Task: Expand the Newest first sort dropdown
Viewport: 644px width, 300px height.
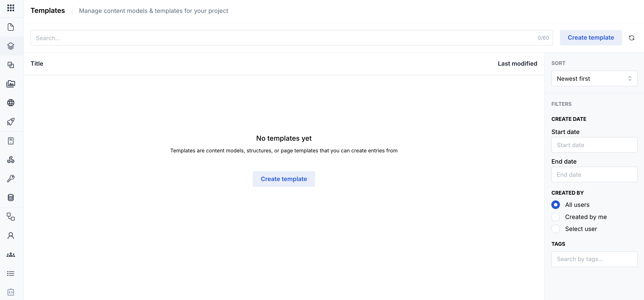Action: 594,79
